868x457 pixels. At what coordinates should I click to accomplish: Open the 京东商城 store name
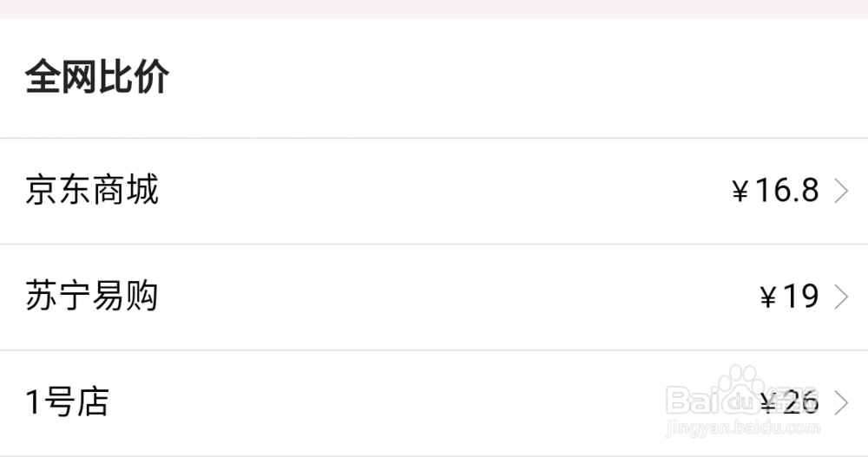[92, 190]
